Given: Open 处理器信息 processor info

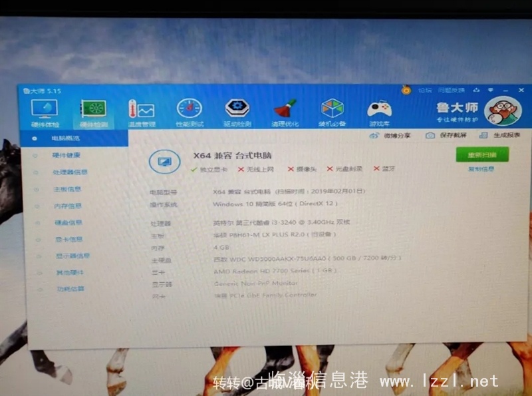Looking at the screenshot, I should pyautogui.click(x=70, y=172).
